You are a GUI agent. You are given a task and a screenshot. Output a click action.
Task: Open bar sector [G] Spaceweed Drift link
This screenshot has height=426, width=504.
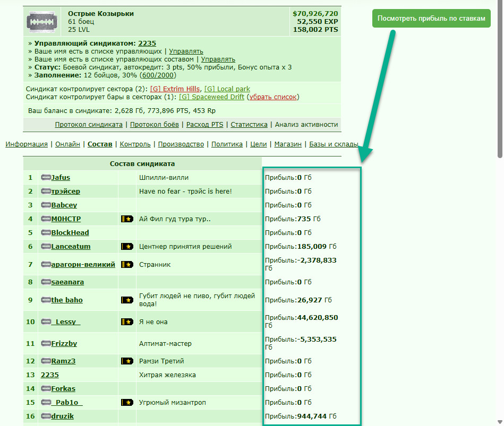[x=211, y=97]
